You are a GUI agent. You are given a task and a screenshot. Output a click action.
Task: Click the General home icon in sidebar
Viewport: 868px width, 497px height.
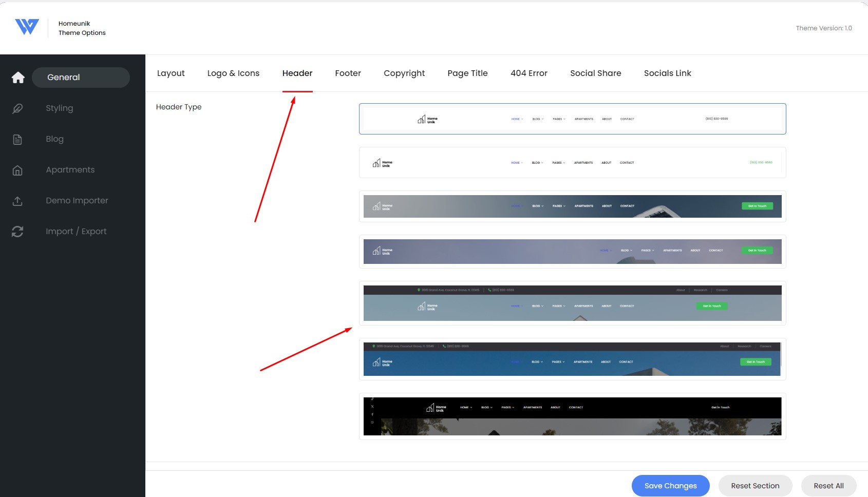click(x=18, y=78)
